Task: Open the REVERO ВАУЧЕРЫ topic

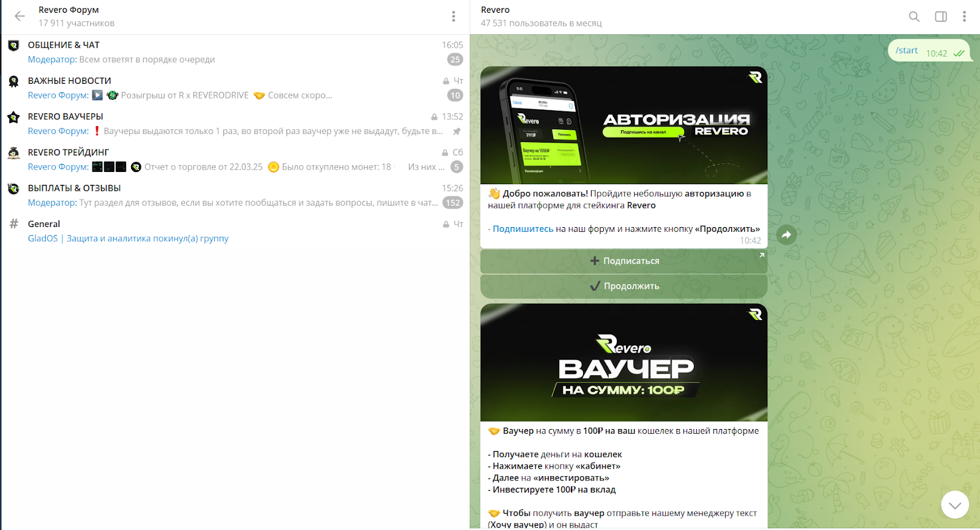Action: click(235, 124)
